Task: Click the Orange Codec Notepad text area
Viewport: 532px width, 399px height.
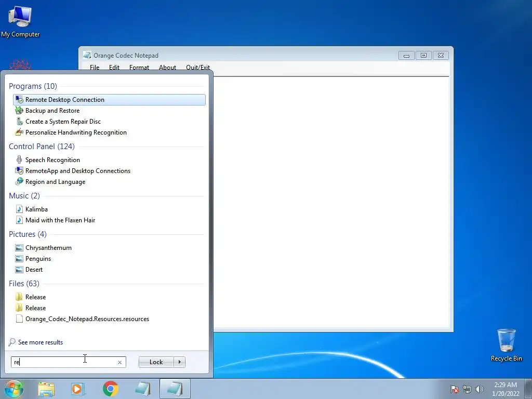Action: 331,202
